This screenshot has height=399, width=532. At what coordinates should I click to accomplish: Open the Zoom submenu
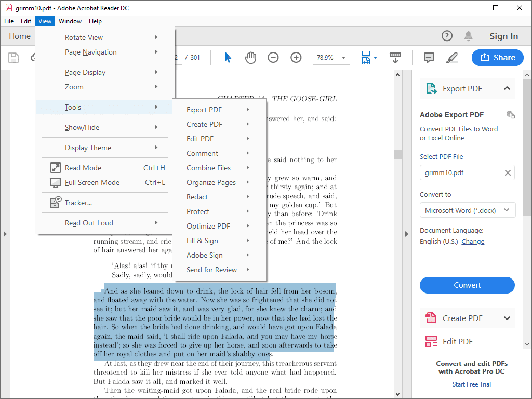[105, 87]
